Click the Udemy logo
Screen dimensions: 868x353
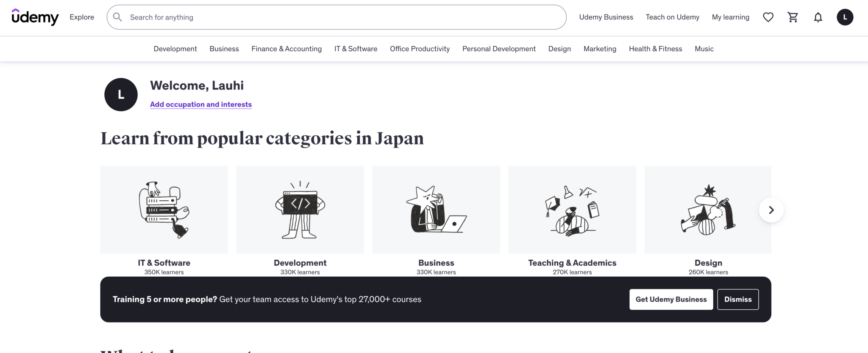[x=35, y=17]
